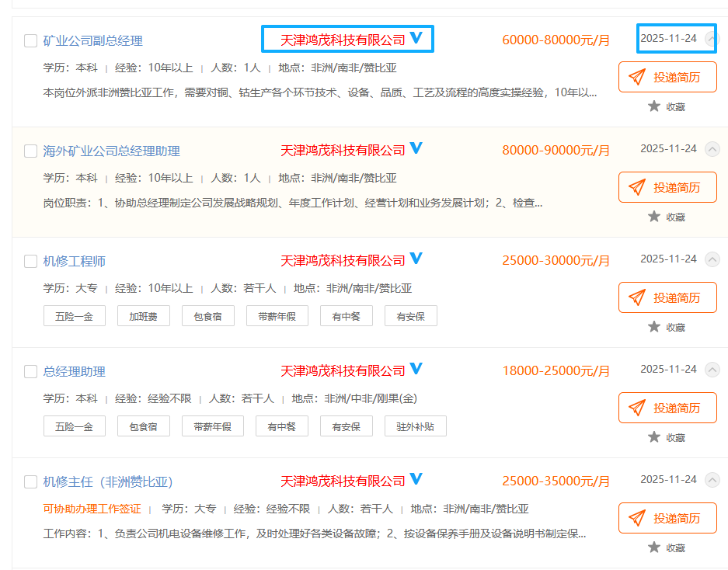Open the 矿业公司副总经理 job listing

(93, 41)
